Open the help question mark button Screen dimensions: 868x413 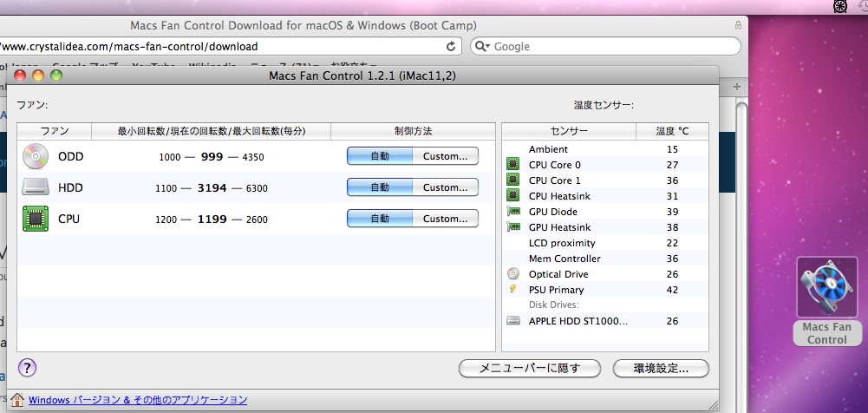coord(27,368)
